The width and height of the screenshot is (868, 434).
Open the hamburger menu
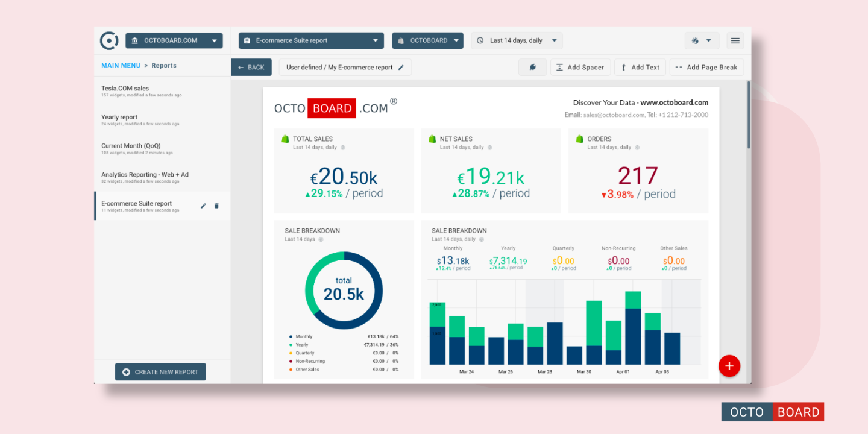click(735, 41)
